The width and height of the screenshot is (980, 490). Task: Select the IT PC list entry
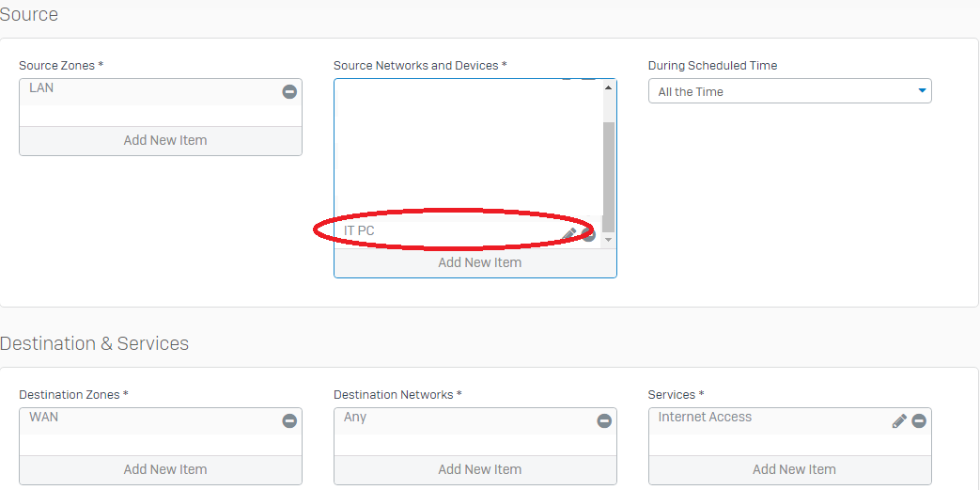point(360,230)
